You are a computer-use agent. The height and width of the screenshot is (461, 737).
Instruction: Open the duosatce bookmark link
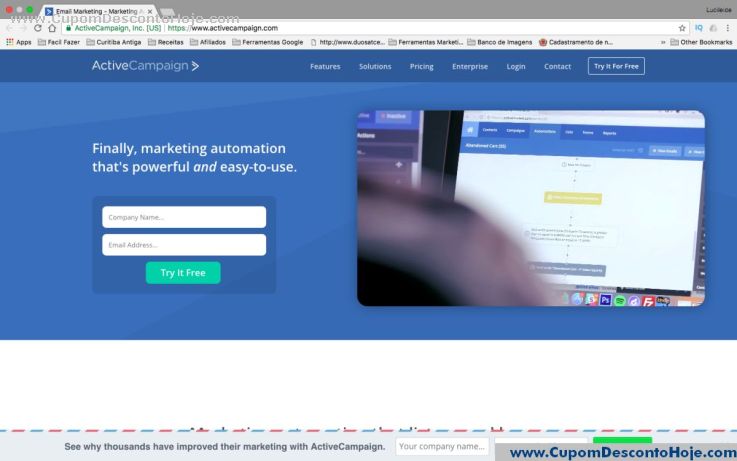(x=348, y=42)
